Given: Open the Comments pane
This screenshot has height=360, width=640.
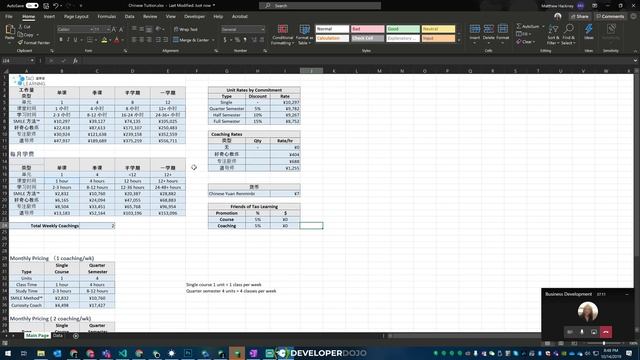Looking at the screenshot, I should [611, 16].
